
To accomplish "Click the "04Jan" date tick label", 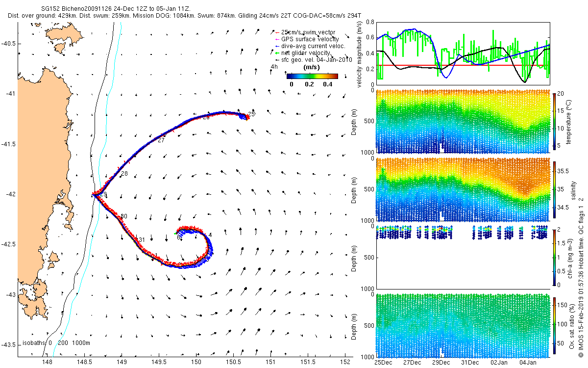I will (528, 362).
